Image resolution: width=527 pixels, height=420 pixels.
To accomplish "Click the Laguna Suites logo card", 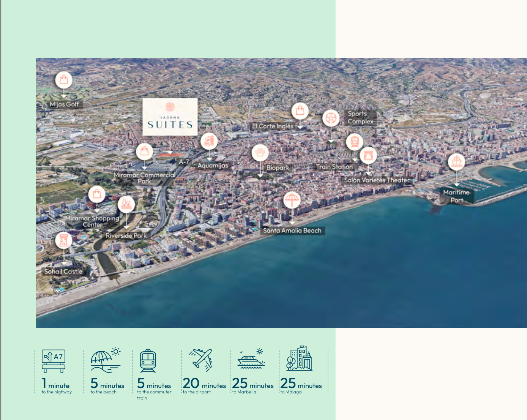I will [x=170, y=117].
